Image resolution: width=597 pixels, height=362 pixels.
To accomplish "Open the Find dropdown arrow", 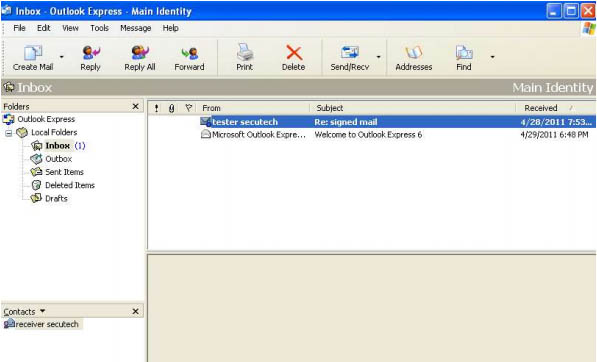I will (492, 57).
